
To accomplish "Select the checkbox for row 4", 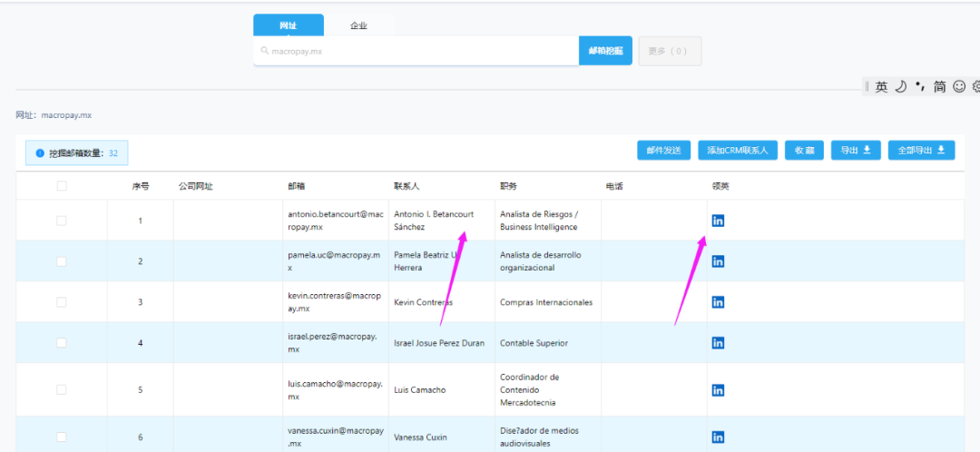I will 62,343.
